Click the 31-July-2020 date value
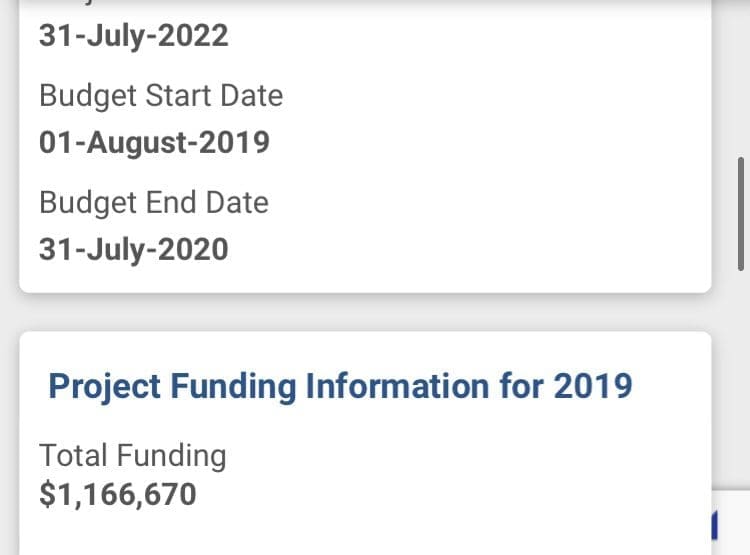Screen dimensions: 750x555 [x=133, y=250]
